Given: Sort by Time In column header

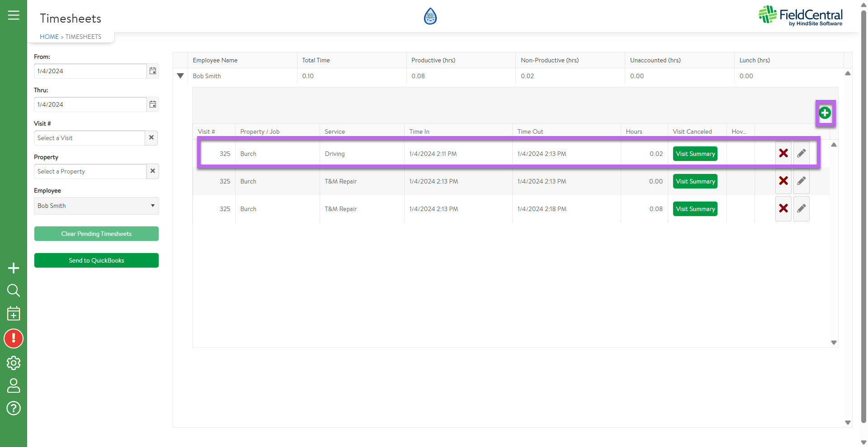Looking at the screenshot, I should pos(419,132).
